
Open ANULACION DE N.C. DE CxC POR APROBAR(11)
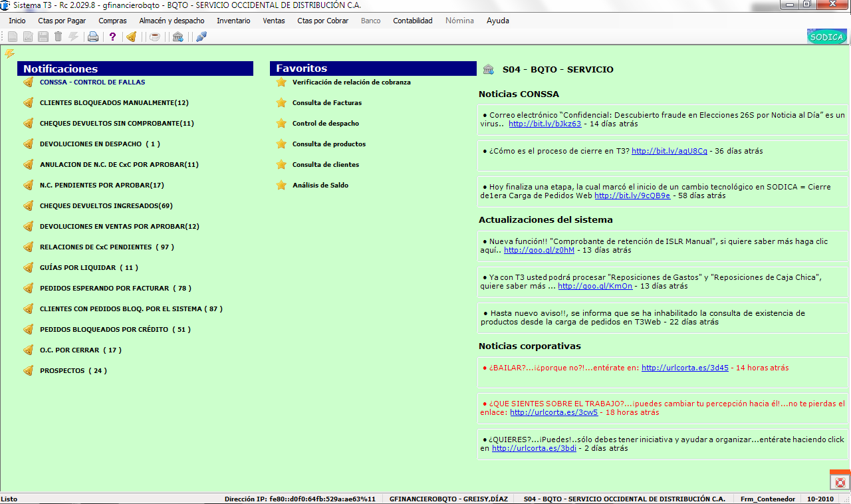tap(119, 165)
